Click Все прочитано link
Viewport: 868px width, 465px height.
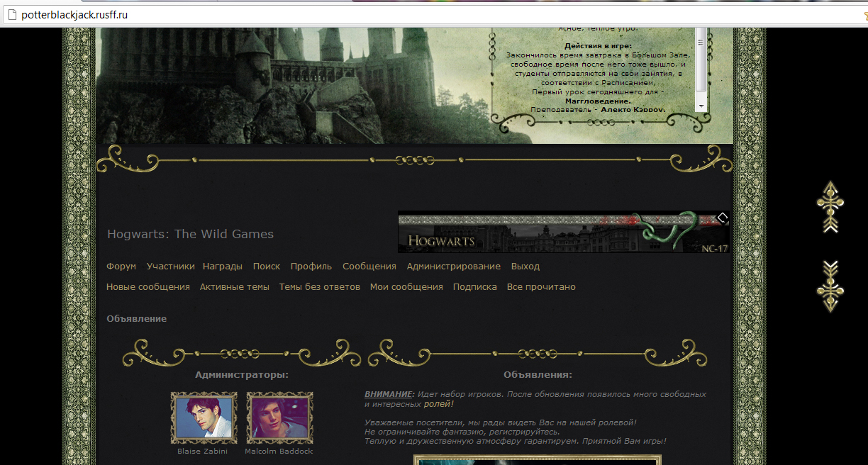pyautogui.click(x=541, y=287)
